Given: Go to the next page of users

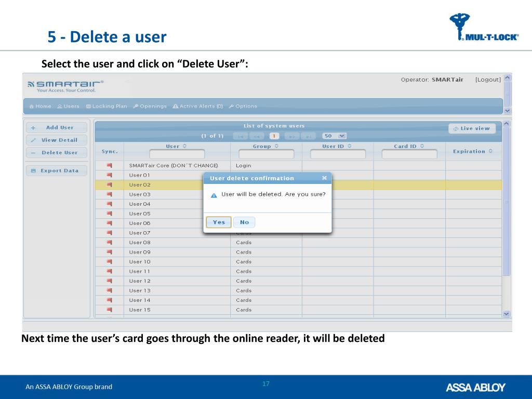Looking at the screenshot, I should (x=292, y=136).
